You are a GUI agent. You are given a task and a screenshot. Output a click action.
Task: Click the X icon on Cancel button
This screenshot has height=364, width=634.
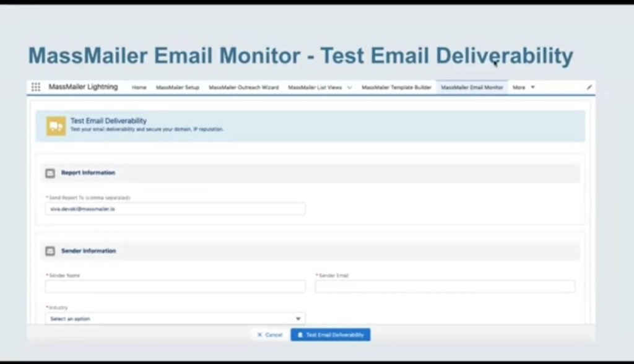point(259,334)
